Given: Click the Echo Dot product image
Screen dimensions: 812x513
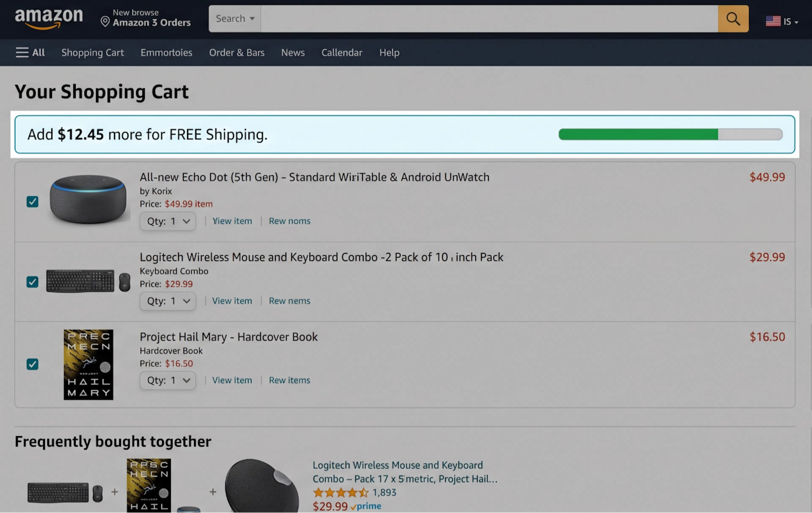Looking at the screenshot, I should [x=88, y=199].
